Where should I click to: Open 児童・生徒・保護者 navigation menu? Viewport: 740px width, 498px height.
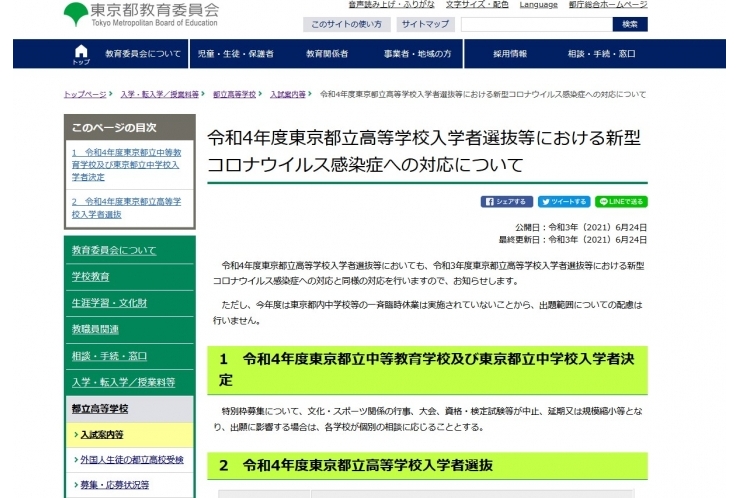[x=235, y=54]
